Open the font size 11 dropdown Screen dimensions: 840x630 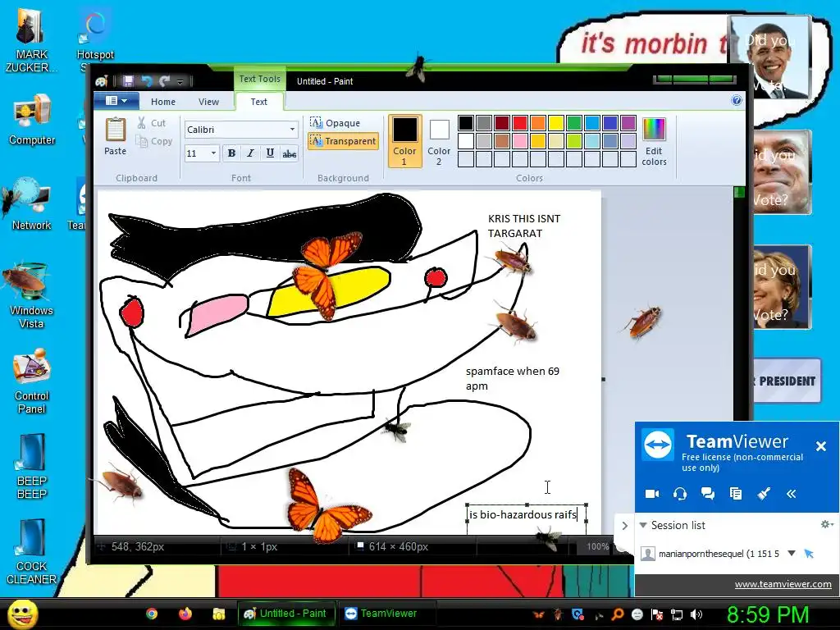click(213, 153)
